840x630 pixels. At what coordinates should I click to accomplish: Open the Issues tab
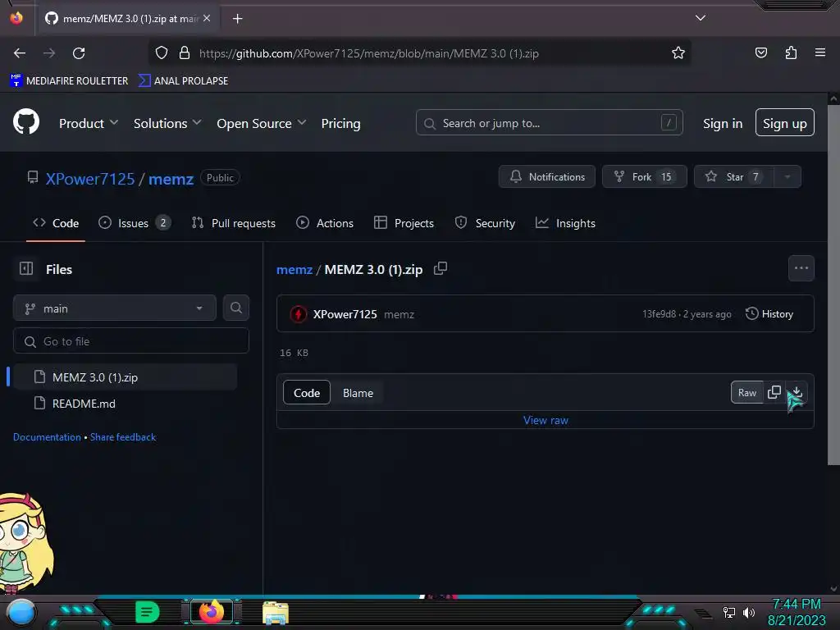(135, 223)
